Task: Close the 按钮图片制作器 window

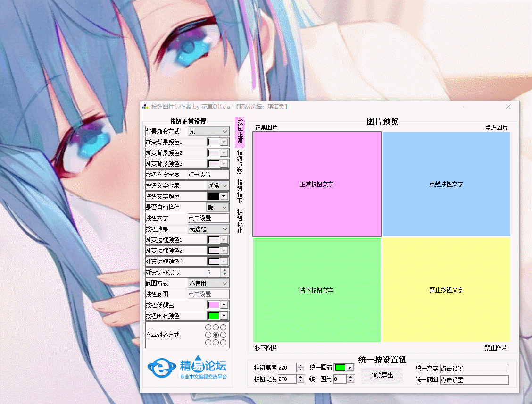Action: [x=508, y=107]
